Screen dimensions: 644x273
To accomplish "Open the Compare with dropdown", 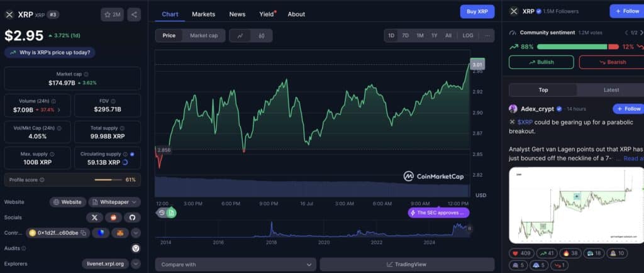I will (236, 265).
